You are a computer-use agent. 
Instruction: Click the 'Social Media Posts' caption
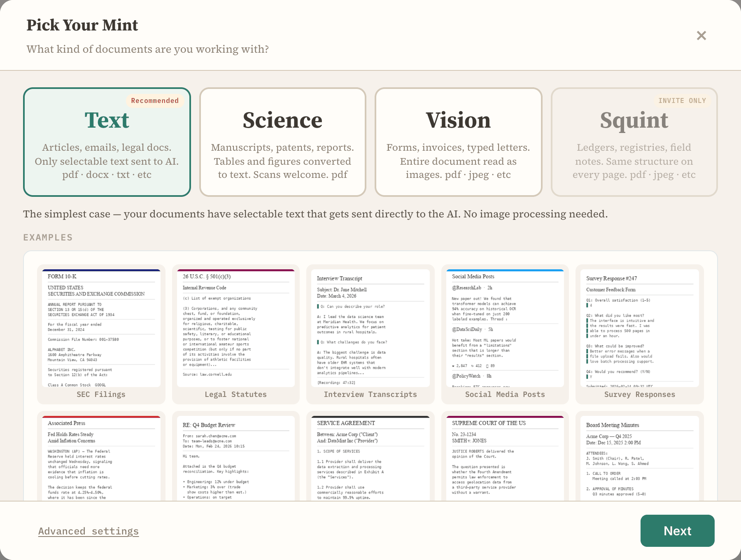(x=505, y=394)
